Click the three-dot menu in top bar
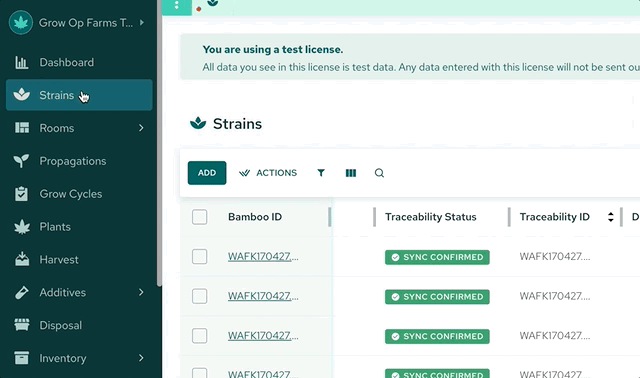 [x=177, y=5]
